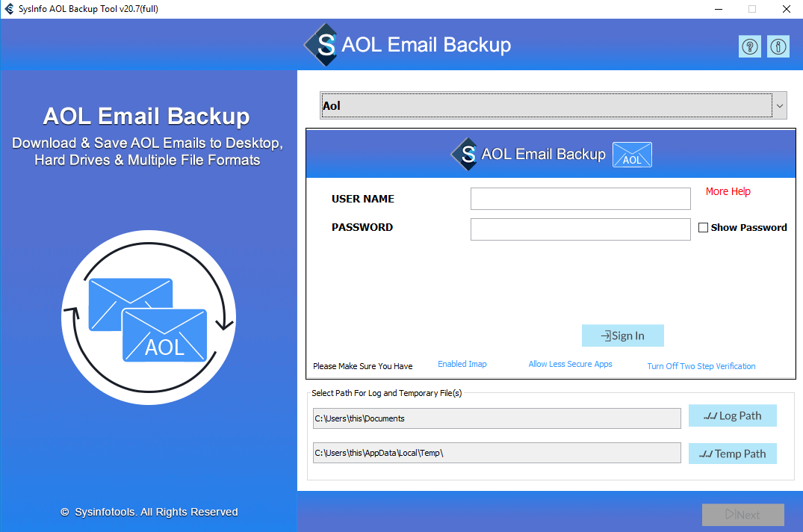Toggle password visibility for the login form
This screenshot has width=803, height=532.
pos(703,227)
